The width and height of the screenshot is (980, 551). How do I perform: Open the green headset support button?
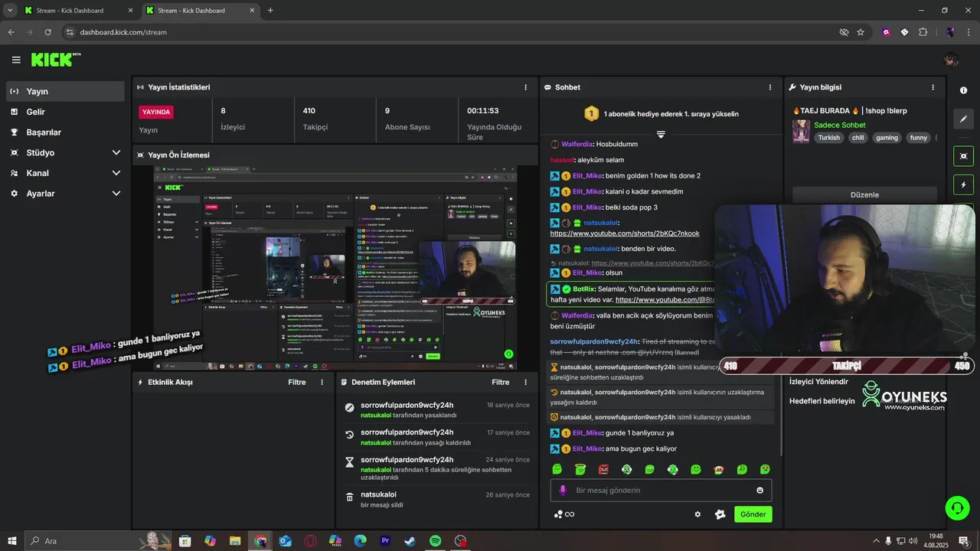[956, 507]
